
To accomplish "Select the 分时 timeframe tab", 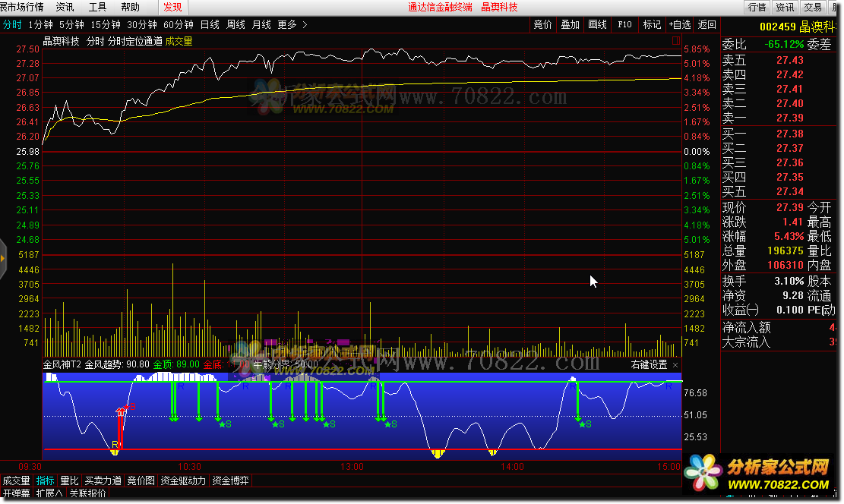I will pyautogui.click(x=12, y=25).
